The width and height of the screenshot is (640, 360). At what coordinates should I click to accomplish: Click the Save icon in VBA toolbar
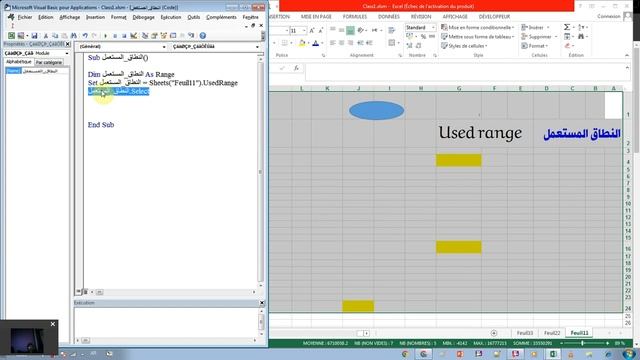click(x=34, y=36)
